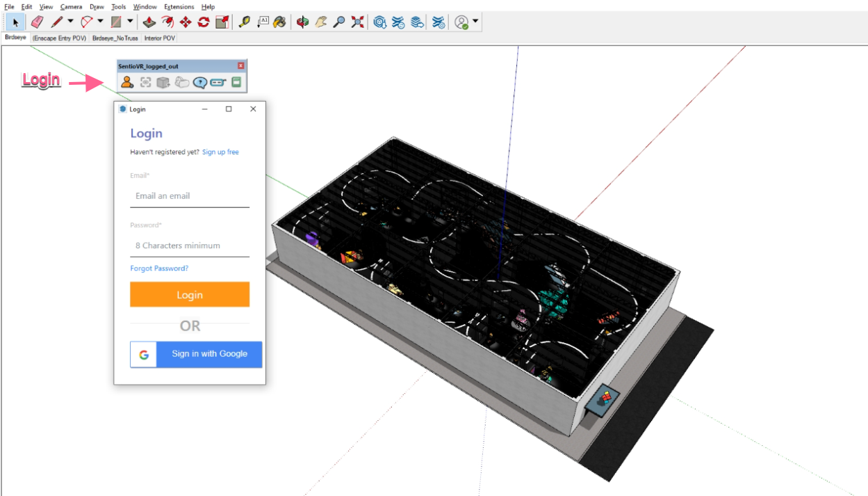This screenshot has width=868, height=496.
Task: Click the orange Login button
Action: (x=190, y=294)
